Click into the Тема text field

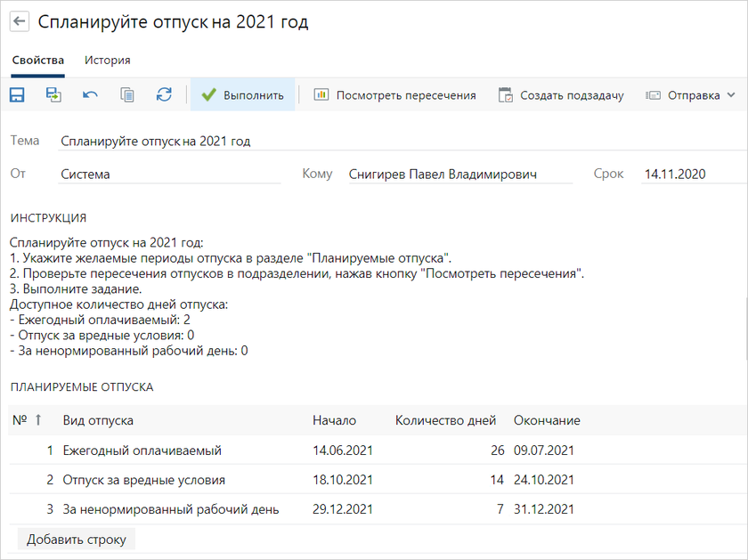[356, 141]
